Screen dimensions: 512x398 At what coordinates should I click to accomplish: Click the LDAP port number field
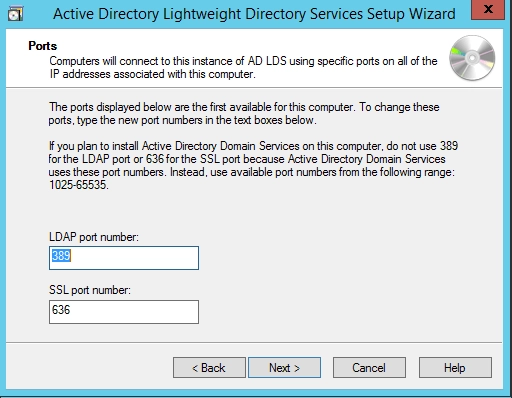click(x=124, y=258)
